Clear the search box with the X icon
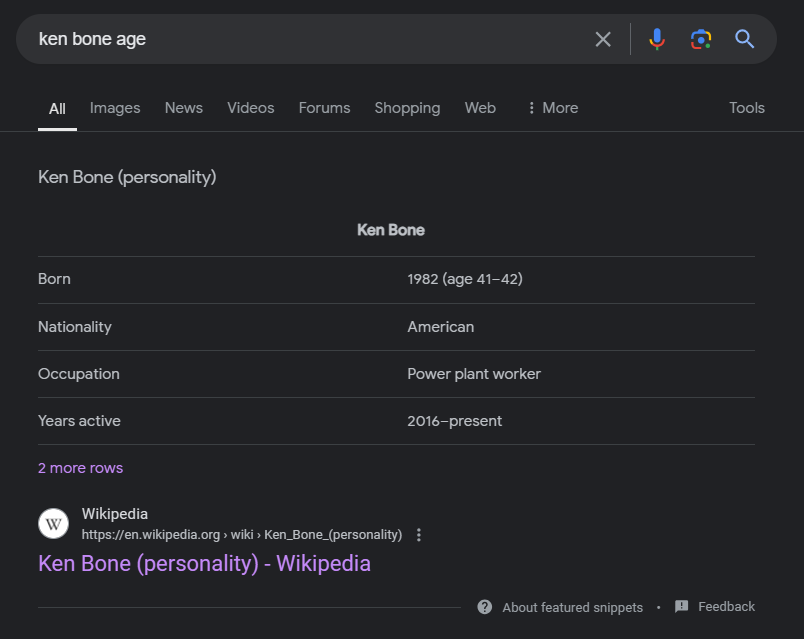Viewport: 804px width, 639px height. click(x=603, y=39)
